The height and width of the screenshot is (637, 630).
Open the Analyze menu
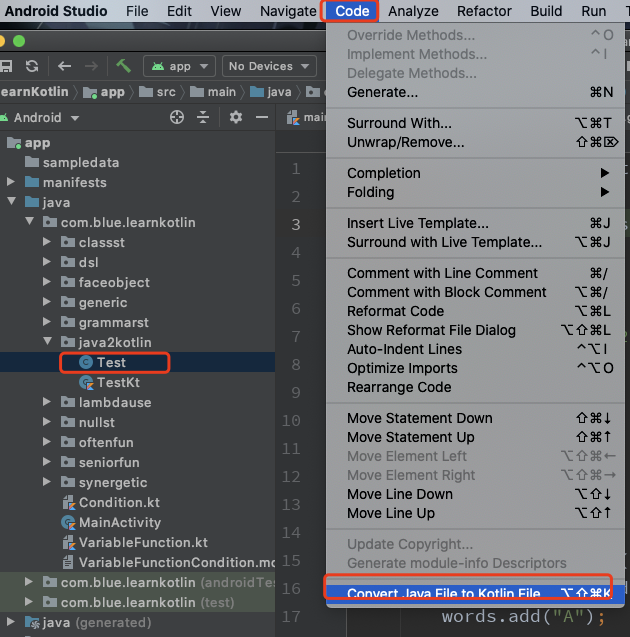click(413, 11)
